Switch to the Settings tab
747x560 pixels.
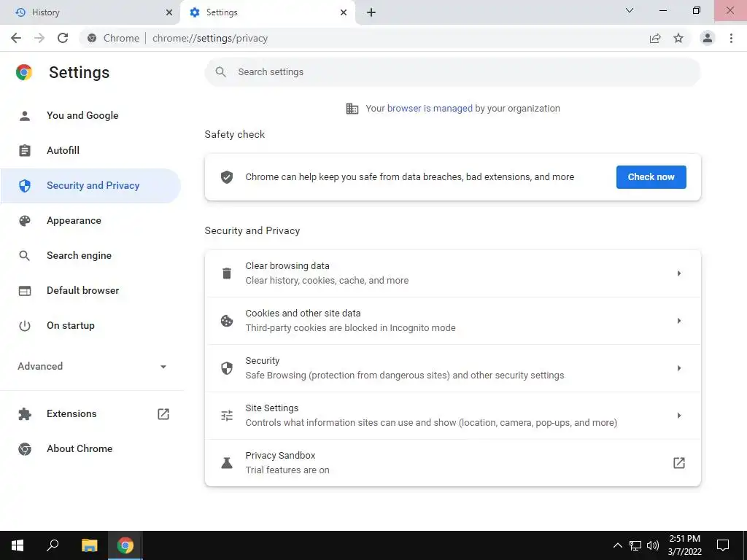point(267,12)
